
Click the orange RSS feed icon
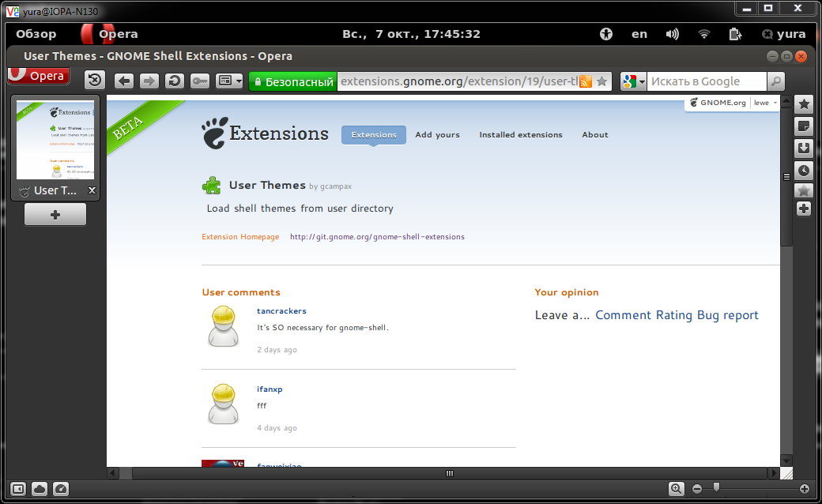click(x=586, y=81)
